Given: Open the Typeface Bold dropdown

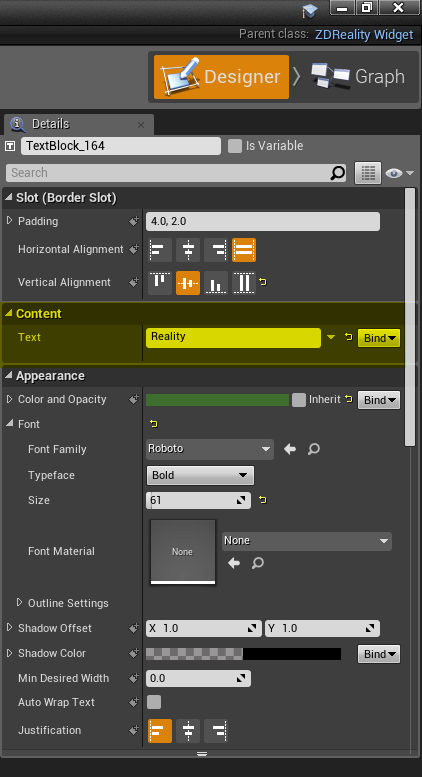Looking at the screenshot, I should click(200, 475).
